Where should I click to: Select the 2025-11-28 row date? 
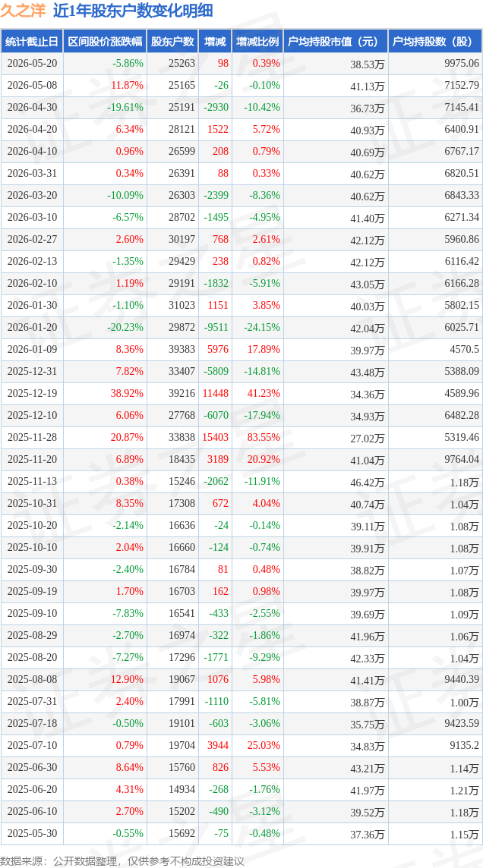point(32,437)
